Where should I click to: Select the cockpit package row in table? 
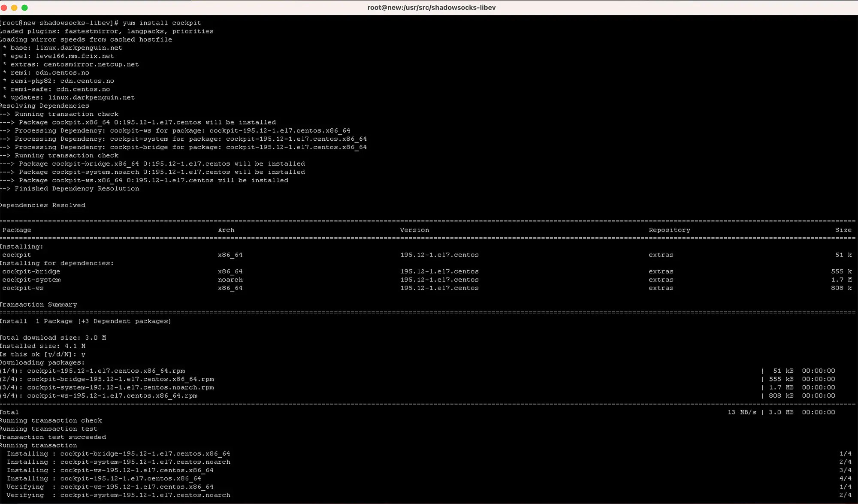pos(16,254)
